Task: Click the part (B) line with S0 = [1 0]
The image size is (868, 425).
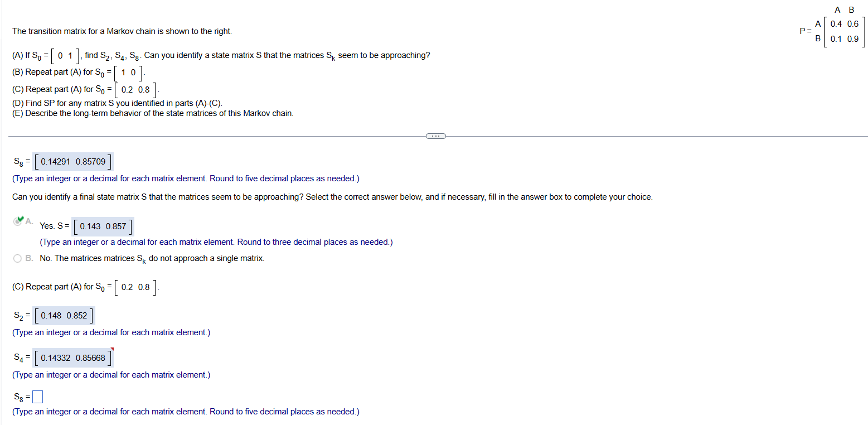Action: coord(78,73)
